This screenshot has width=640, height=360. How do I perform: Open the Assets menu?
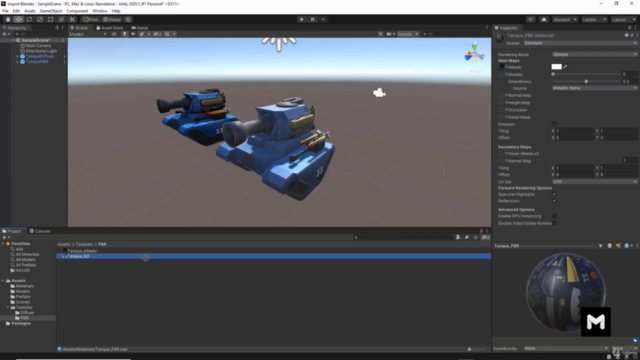pyautogui.click(x=29, y=11)
